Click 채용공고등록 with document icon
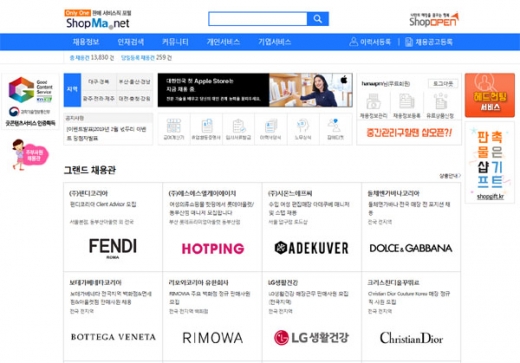The image size is (520, 363). point(429,42)
